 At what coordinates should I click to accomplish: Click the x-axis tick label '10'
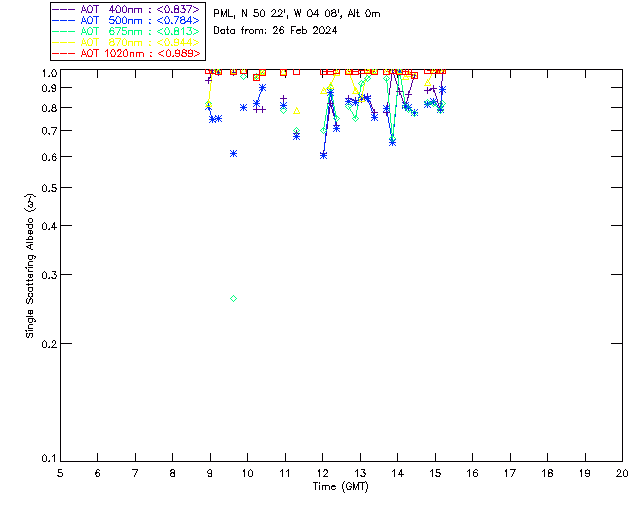247,473
